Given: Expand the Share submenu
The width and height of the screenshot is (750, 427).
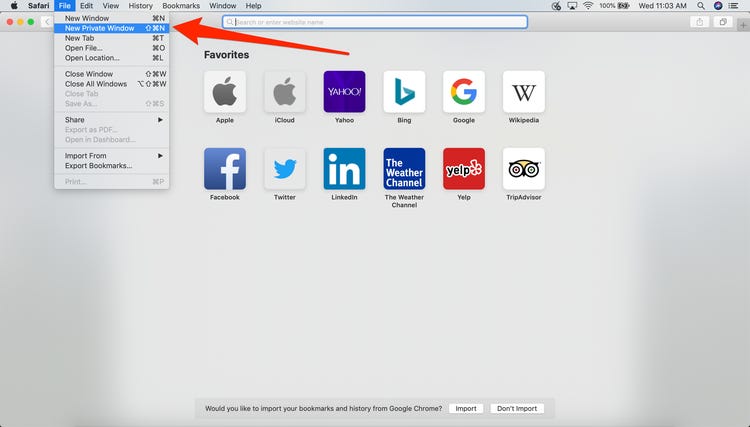Looking at the screenshot, I should [111, 120].
